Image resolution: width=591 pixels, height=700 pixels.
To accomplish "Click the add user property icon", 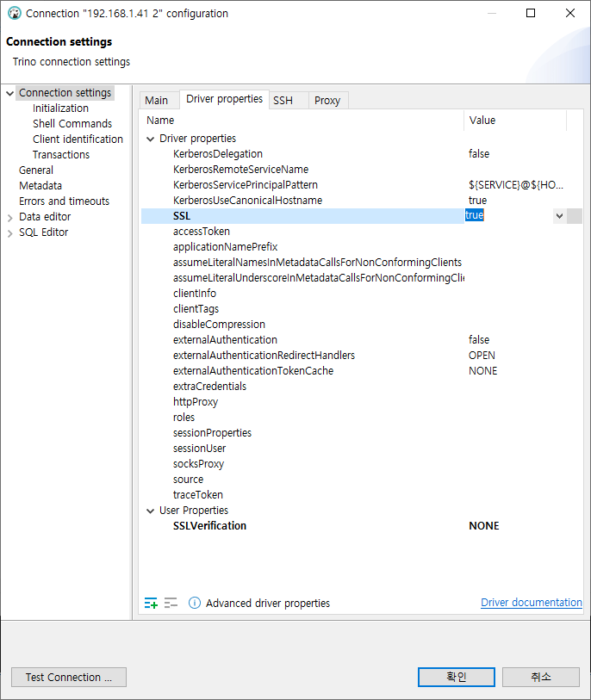I will [151, 603].
